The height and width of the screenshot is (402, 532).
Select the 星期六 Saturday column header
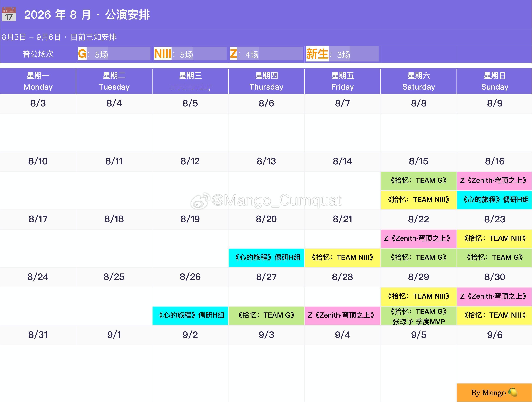click(x=418, y=81)
